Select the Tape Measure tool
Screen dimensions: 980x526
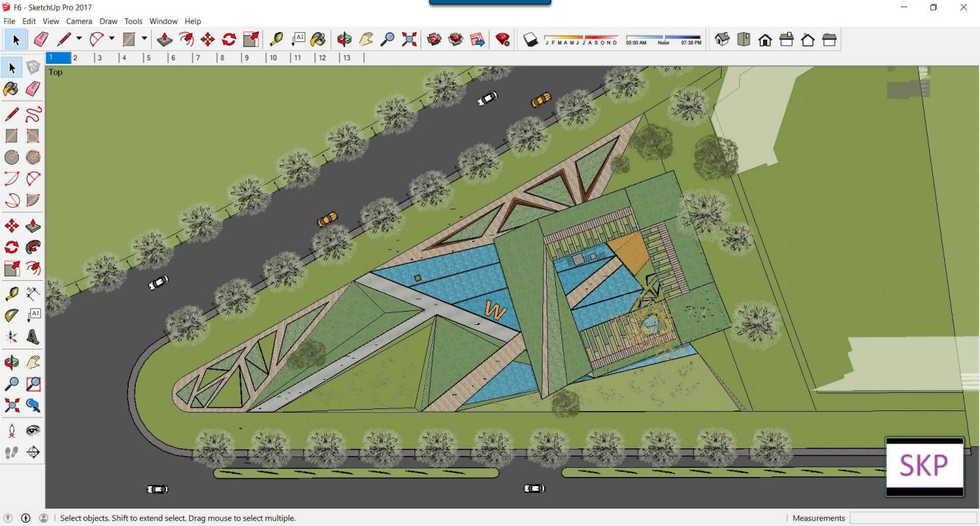click(276, 39)
